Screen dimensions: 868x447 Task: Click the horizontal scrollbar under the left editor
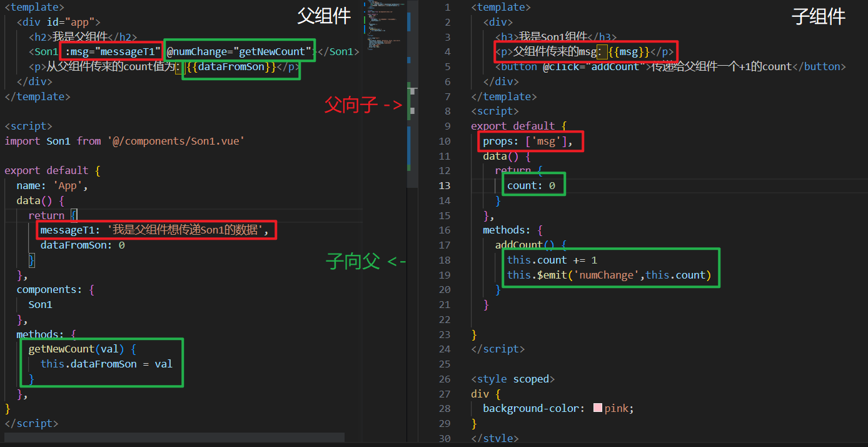(174, 437)
